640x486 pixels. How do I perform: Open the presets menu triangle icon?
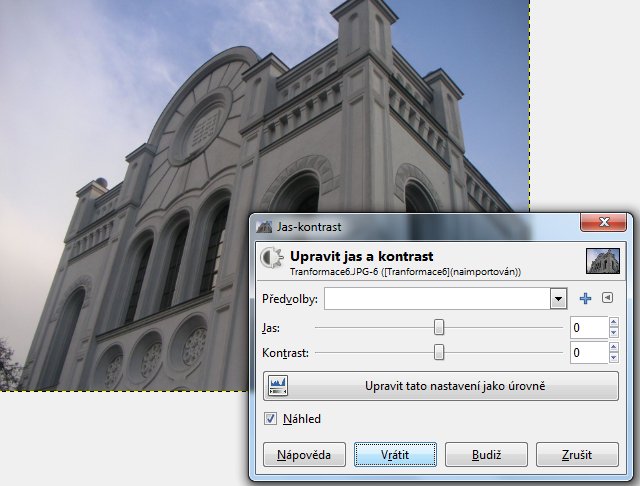click(607, 297)
